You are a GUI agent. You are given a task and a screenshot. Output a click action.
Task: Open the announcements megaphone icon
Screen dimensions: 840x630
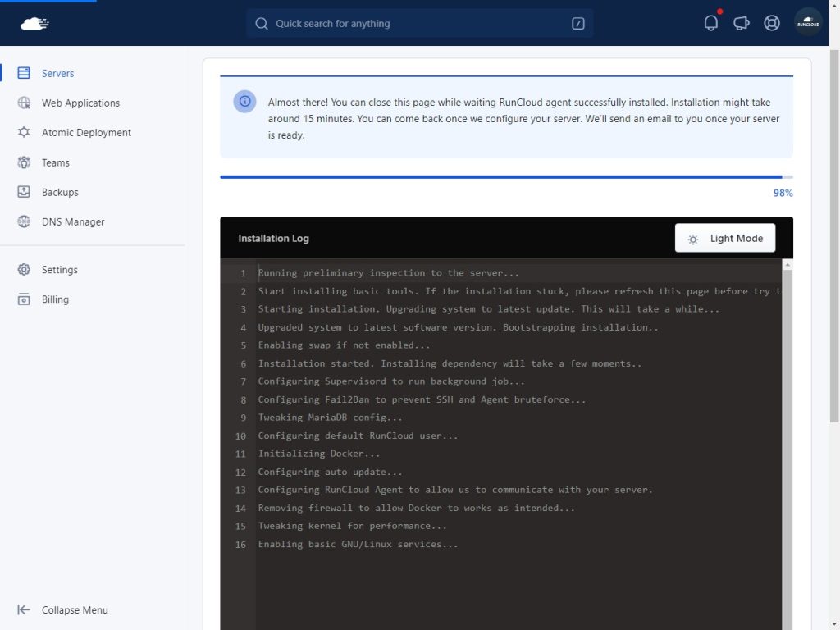pyautogui.click(x=742, y=23)
